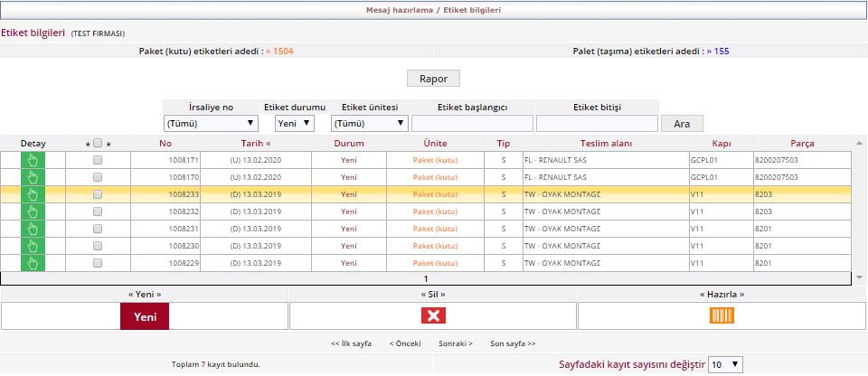
Task: Open detail hand icon for record 1008231
Action: click(x=33, y=229)
